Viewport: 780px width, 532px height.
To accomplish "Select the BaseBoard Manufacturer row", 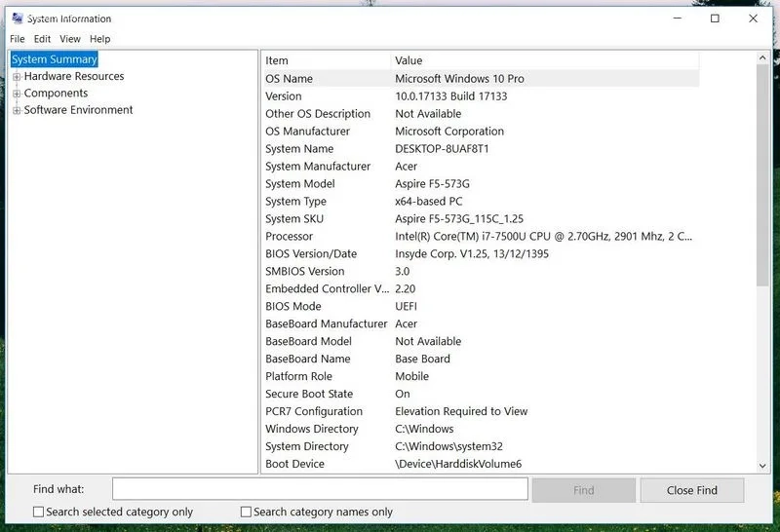I will pos(481,323).
